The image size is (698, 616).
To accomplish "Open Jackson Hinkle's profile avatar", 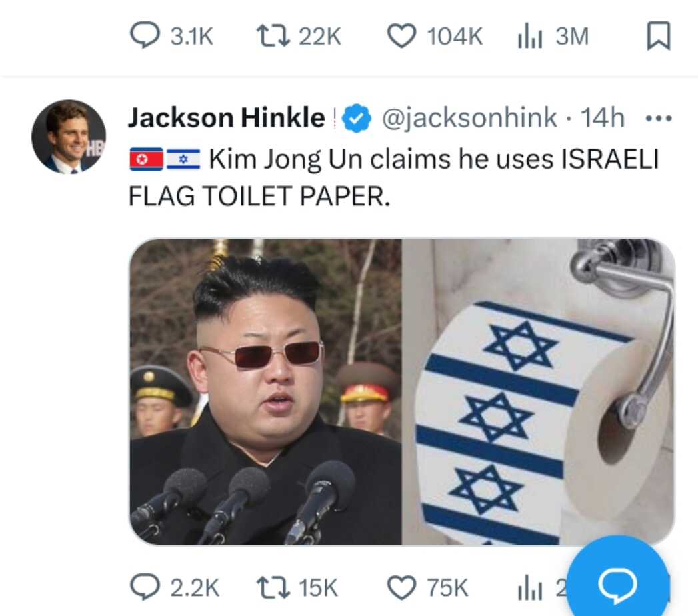I will [x=69, y=136].
